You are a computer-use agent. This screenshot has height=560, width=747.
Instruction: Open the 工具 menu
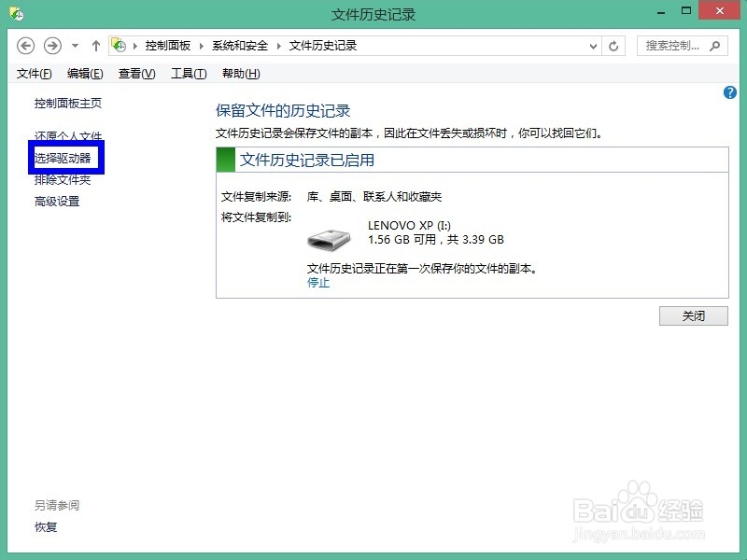pyautogui.click(x=187, y=73)
